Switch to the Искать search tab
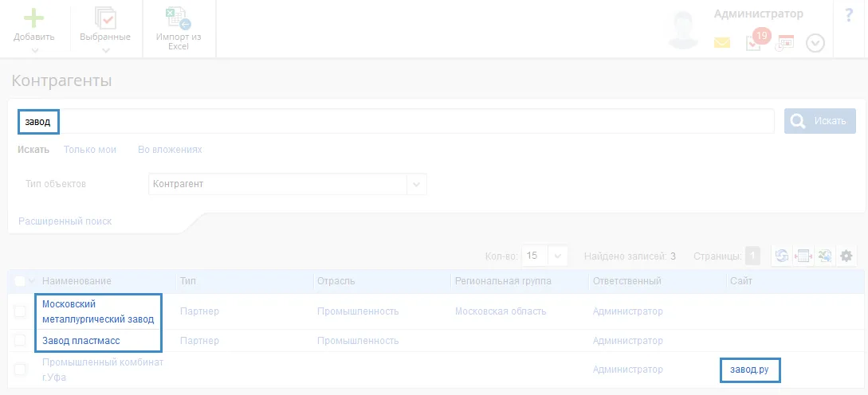 pos(33,150)
